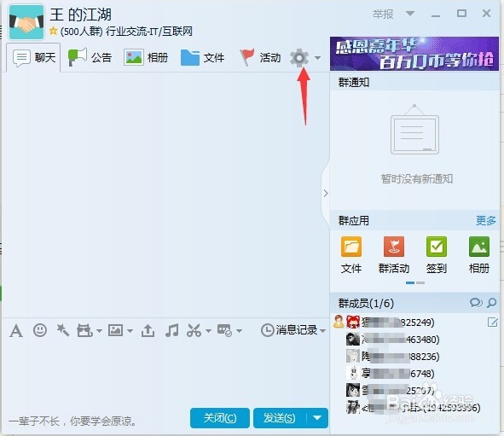The width and height of the screenshot is (504, 436).
Task: Click the member chat bubble icon
Action: (x=476, y=303)
